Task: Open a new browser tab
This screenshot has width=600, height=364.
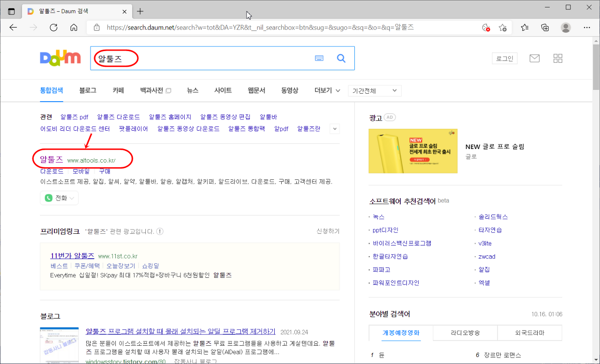Action: [140, 11]
